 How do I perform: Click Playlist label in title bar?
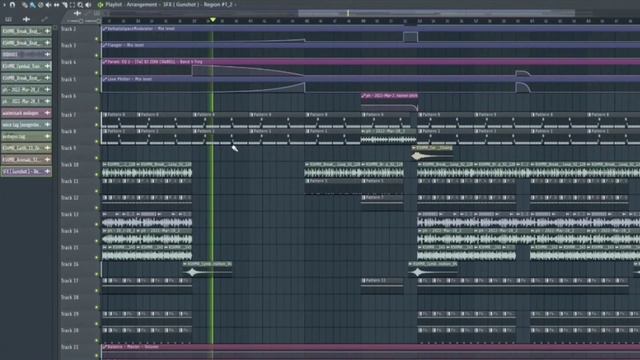114,5
